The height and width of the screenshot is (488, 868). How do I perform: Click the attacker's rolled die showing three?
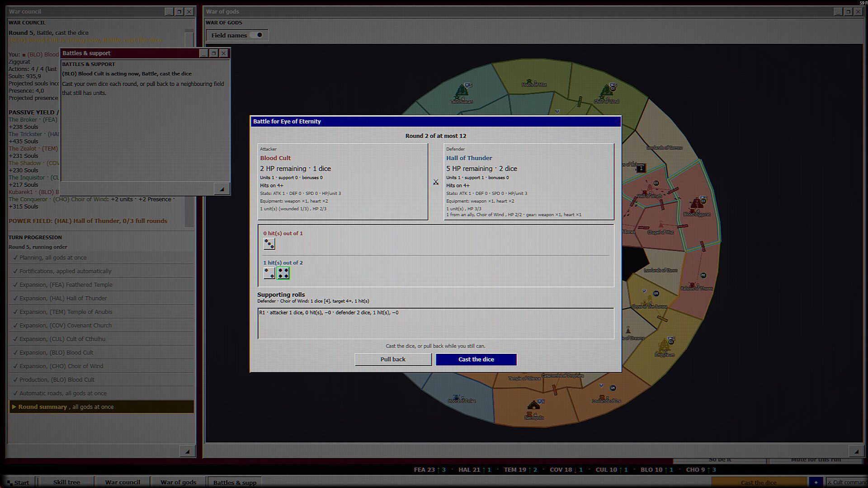(269, 244)
